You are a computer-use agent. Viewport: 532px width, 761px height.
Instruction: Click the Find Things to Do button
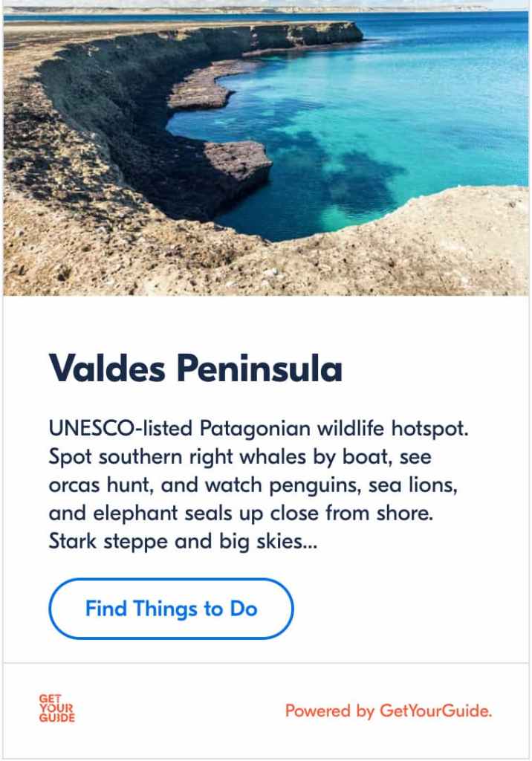171,609
